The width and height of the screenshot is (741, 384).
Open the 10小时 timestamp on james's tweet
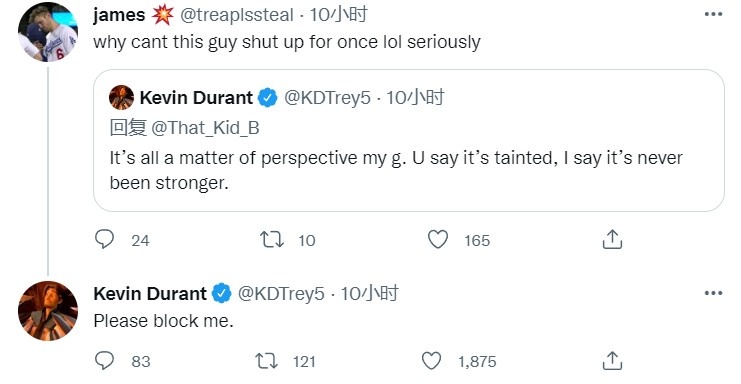[x=338, y=15]
